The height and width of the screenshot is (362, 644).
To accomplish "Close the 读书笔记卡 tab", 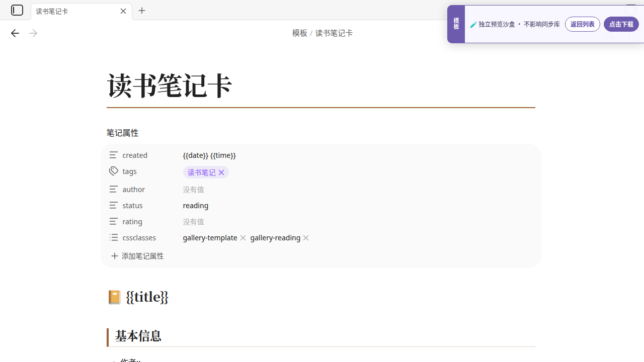I will [x=123, y=11].
